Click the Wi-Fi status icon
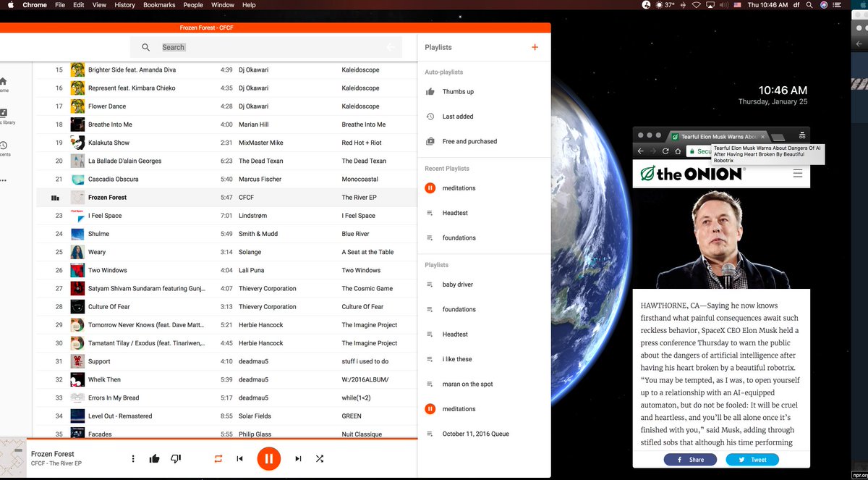The height and width of the screenshot is (480, 868). [x=696, y=5]
